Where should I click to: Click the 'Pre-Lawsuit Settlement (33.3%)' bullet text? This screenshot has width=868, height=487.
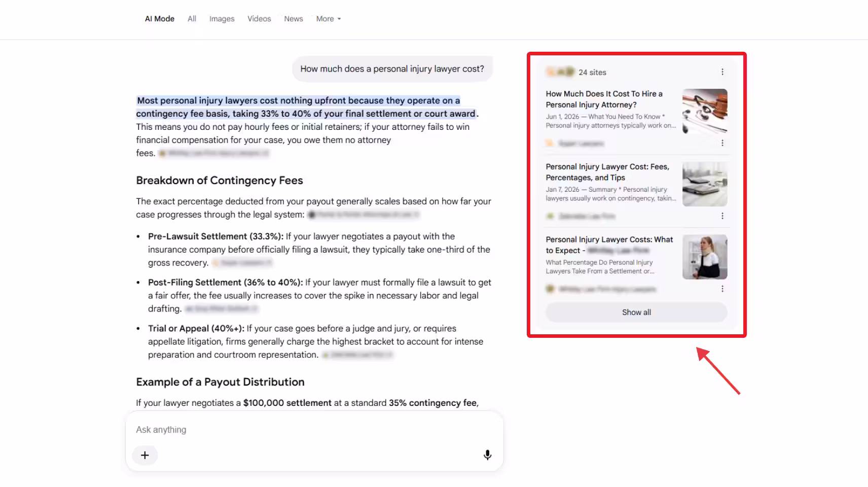[215, 236]
